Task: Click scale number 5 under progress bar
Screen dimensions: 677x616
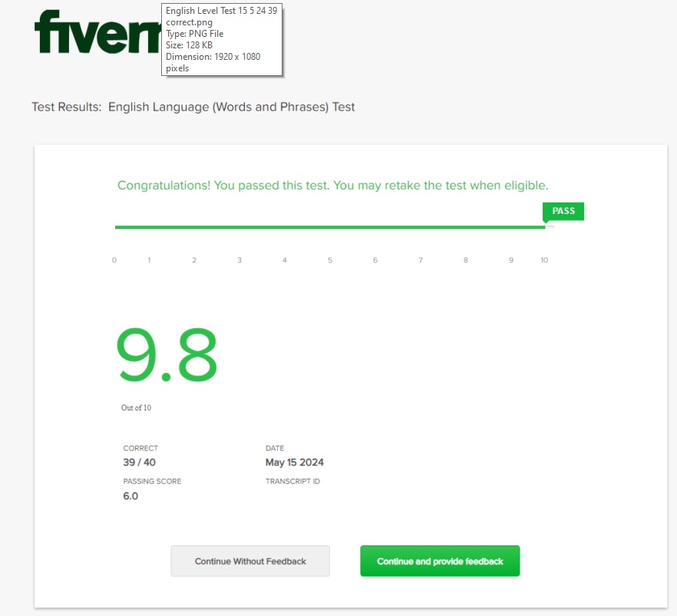Action: pyautogui.click(x=330, y=260)
